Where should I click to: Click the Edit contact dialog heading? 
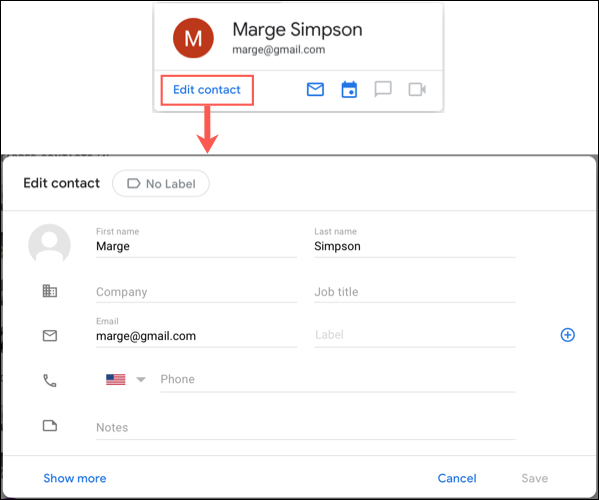point(62,183)
